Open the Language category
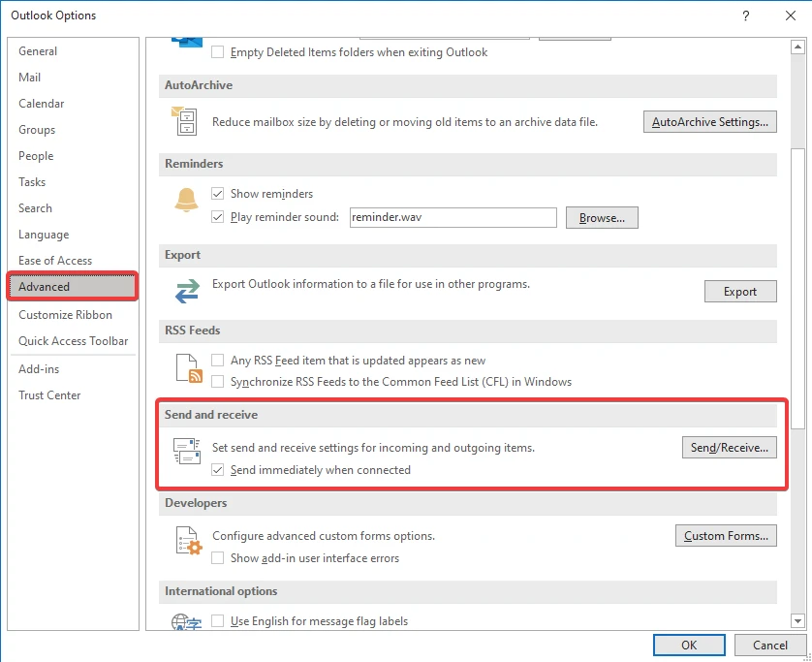Screen dimensions: 812x662 coord(73,235)
